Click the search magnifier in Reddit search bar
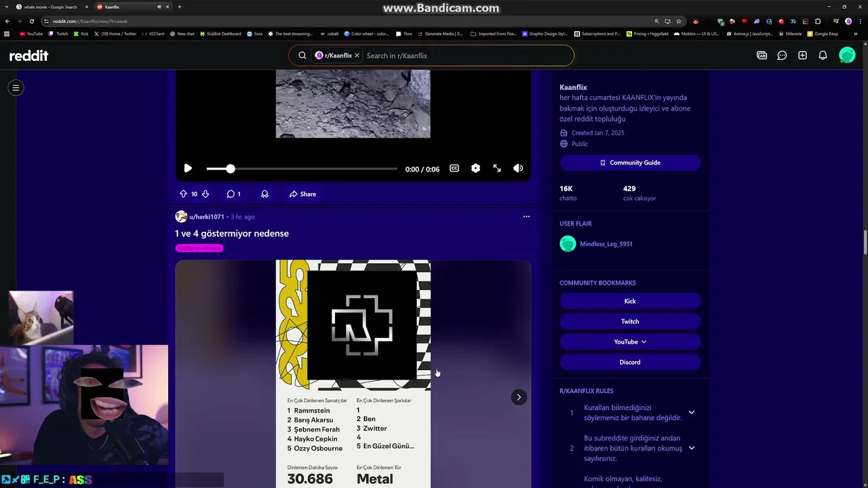 coord(302,56)
